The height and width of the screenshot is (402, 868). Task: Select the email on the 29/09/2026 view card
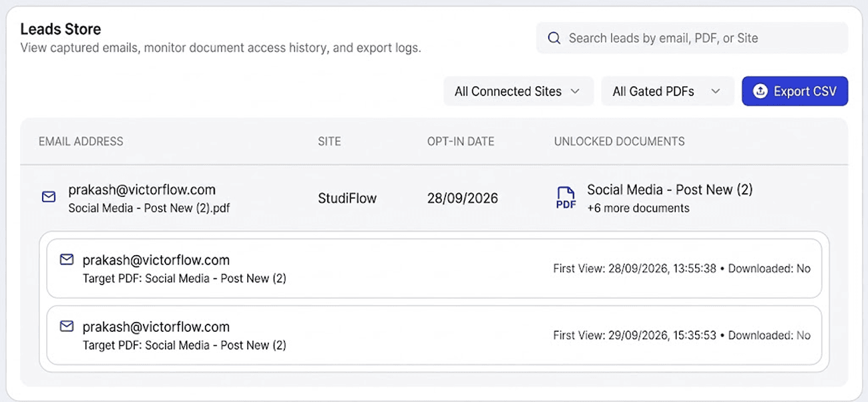156,327
